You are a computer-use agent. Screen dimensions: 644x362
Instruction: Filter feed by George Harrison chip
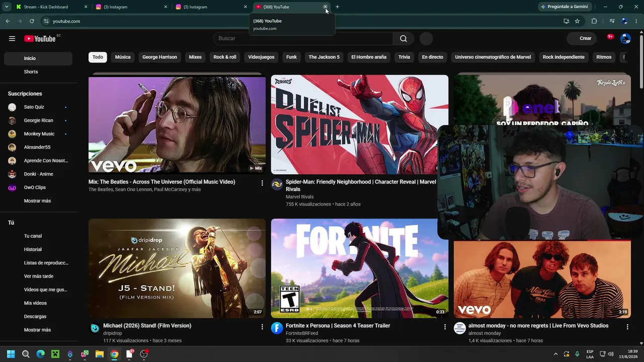[x=159, y=57]
